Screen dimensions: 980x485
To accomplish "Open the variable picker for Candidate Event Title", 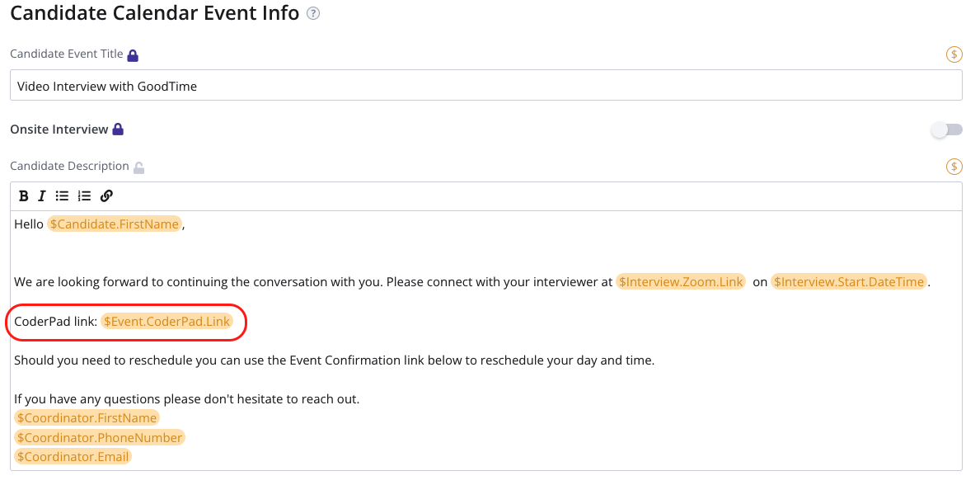I will coord(954,54).
